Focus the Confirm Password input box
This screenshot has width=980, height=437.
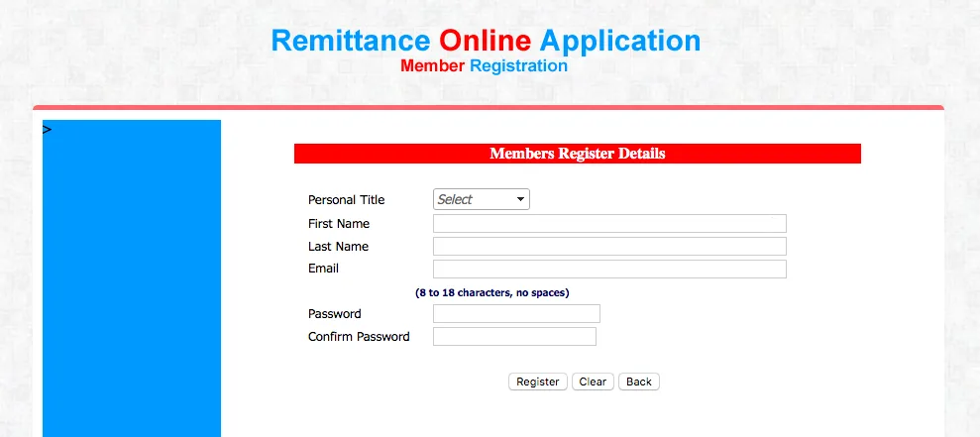click(514, 337)
